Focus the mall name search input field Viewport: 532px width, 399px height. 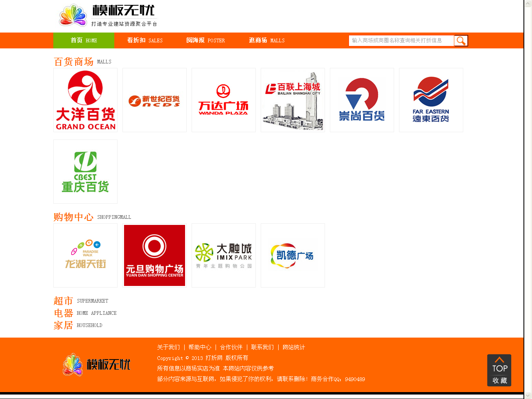pyautogui.click(x=401, y=41)
